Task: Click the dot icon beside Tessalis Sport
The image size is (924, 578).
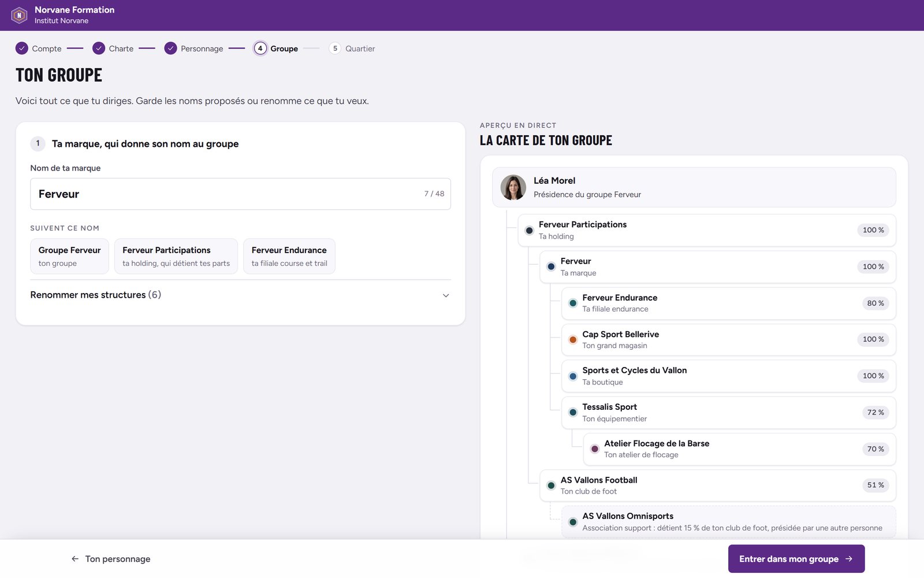Action: point(573,413)
